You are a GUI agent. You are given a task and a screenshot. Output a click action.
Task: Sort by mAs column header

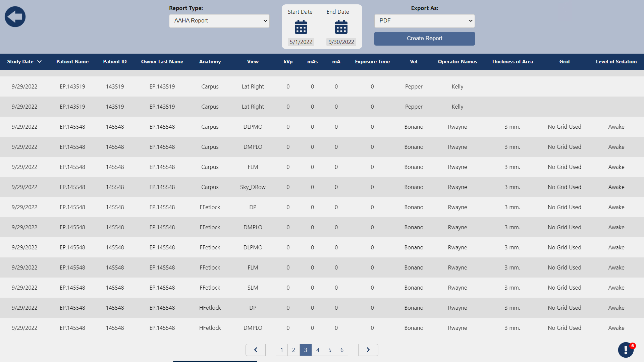(x=313, y=62)
